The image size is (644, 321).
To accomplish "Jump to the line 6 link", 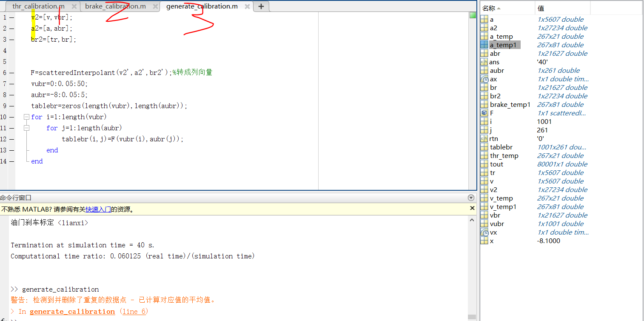I will coord(134,312).
